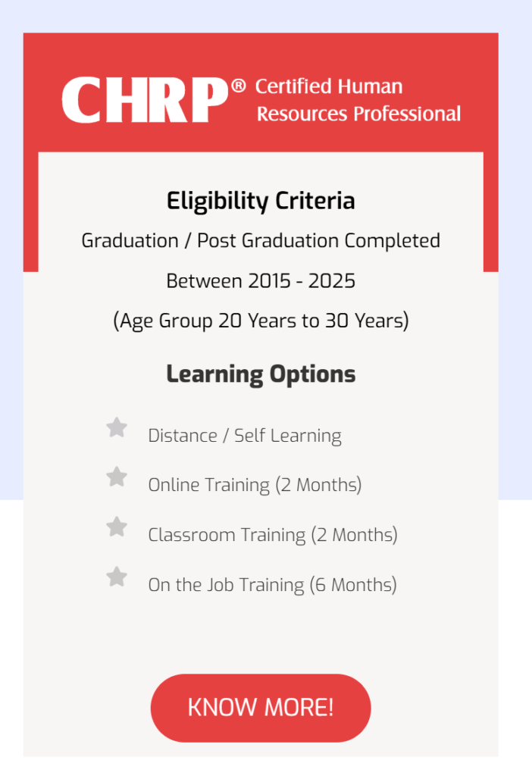532x776 pixels.
Task: Click the Graduation / Post Graduation Completed text
Action: click(261, 240)
